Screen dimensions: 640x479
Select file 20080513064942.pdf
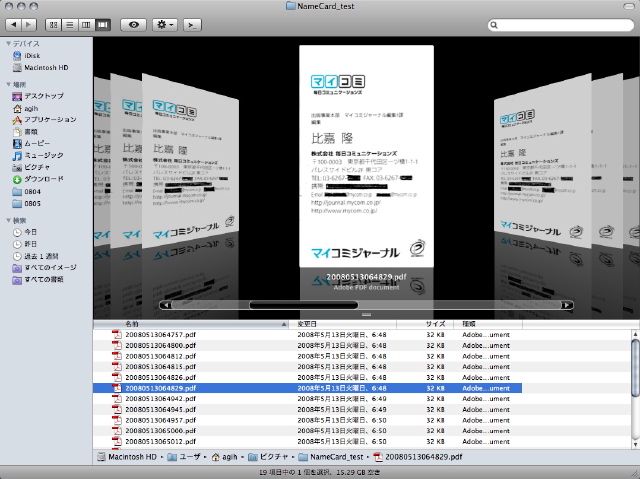307,399
